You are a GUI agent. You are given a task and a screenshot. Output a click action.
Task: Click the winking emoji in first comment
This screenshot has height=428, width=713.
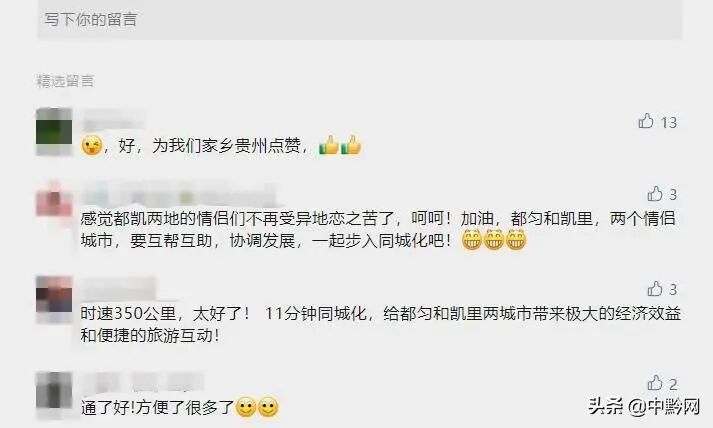click(92, 146)
